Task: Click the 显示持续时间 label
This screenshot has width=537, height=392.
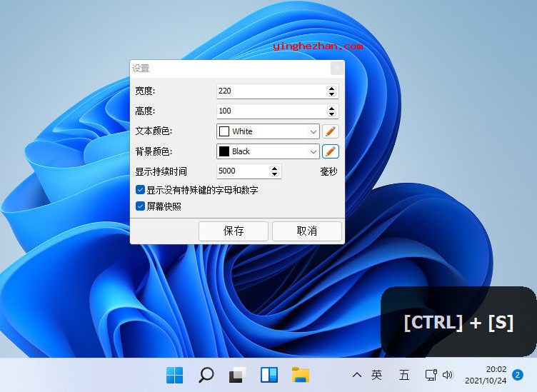Action: tap(161, 171)
